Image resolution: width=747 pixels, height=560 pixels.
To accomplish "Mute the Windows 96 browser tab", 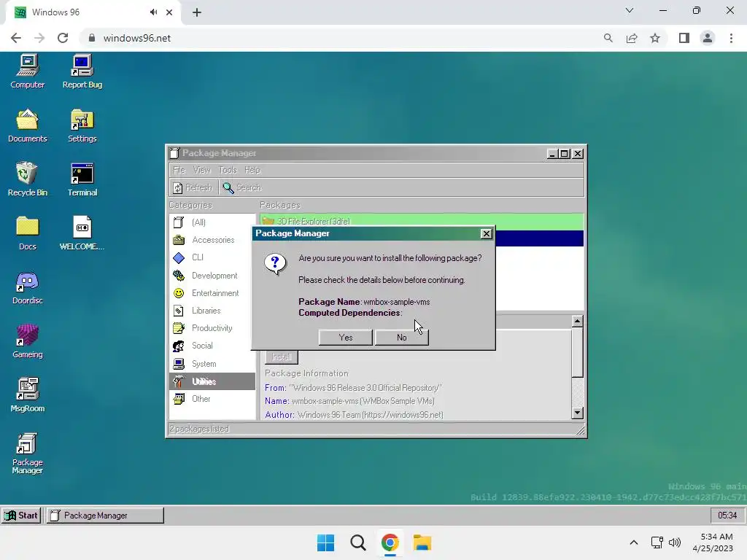I will (153, 12).
